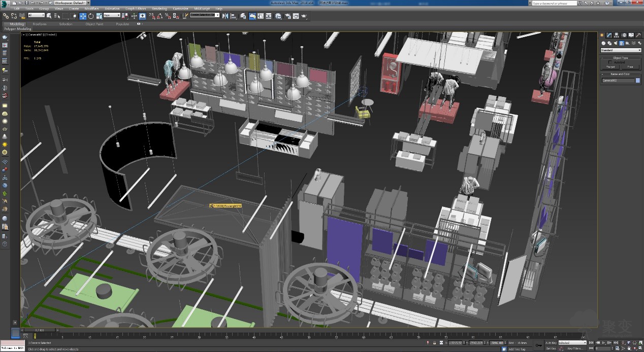Screen dimensions: 644x352
Task: Select the Space Warps category in Create panel
Action: pyautogui.click(x=634, y=43)
